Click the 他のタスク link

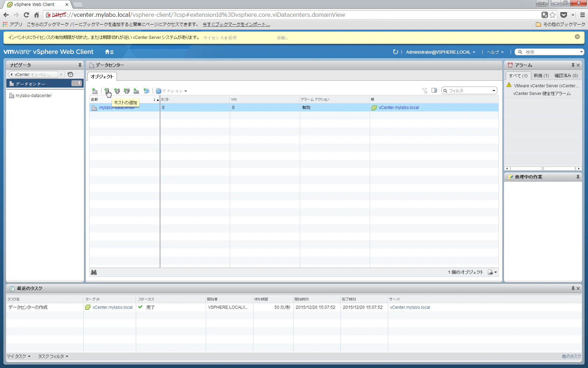pos(571,356)
